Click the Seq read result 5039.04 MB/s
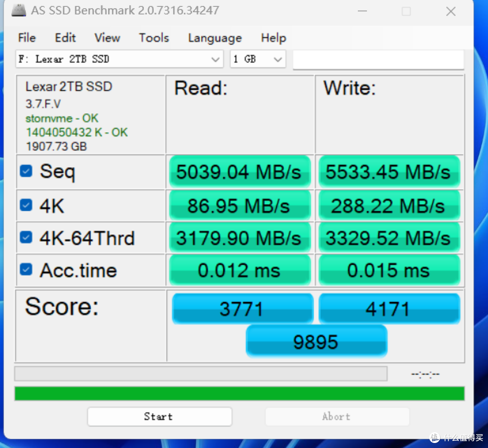The width and height of the screenshot is (488, 448). pos(239,172)
